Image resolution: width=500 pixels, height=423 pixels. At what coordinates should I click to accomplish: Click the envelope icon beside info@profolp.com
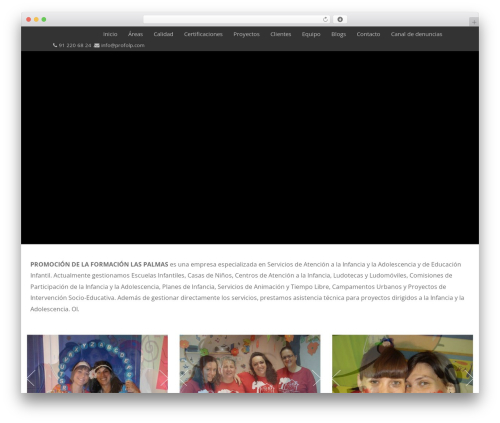(97, 45)
